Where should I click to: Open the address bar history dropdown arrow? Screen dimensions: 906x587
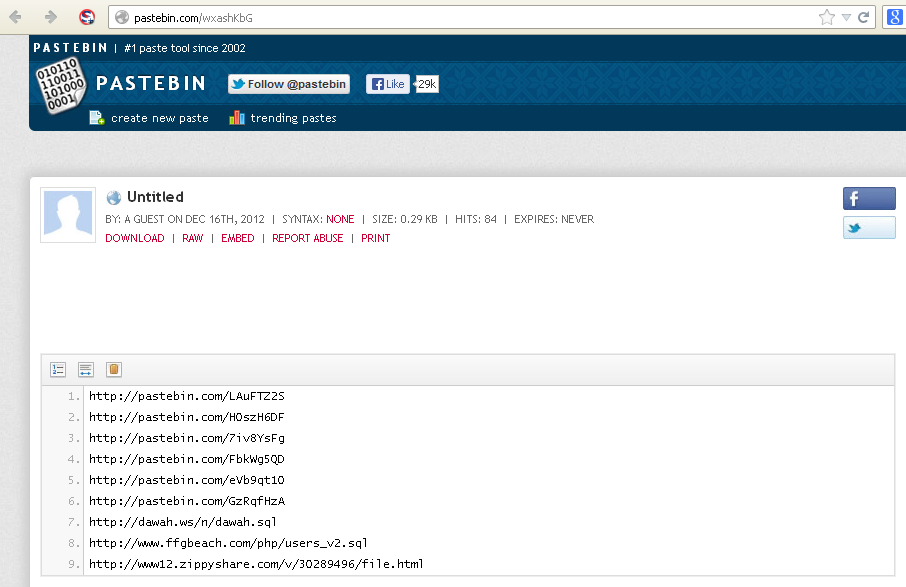coord(846,17)
